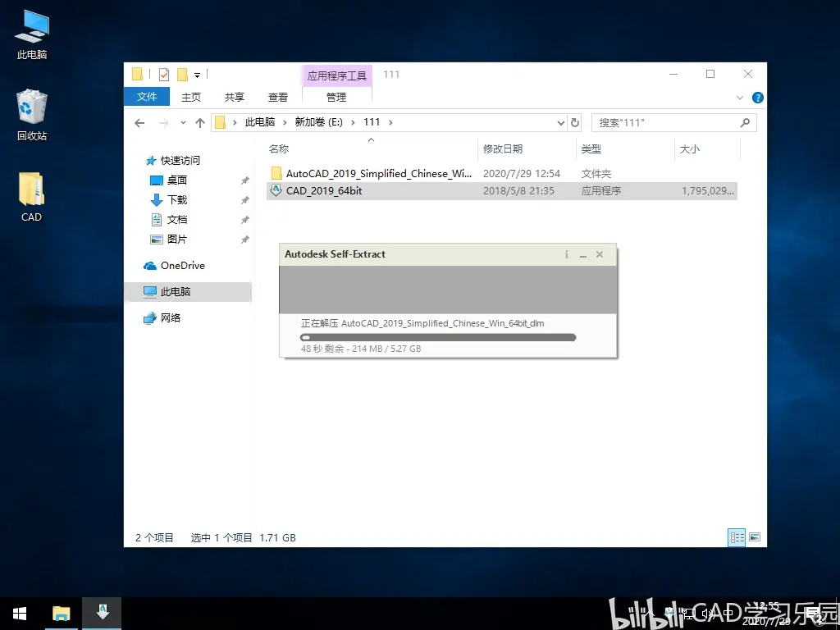Open the 此电脑 desktop icon
Viewport: 840px width, 630px height.
point(32,34)
